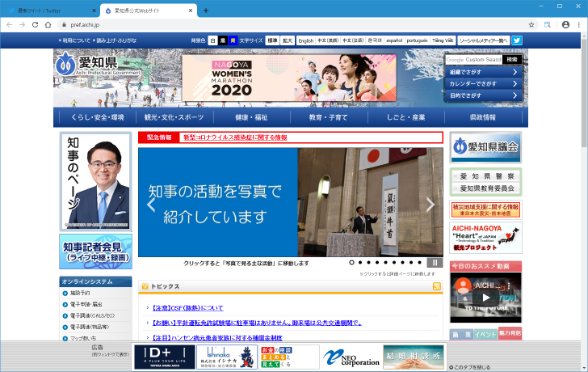Set text size to 拡大

(288, 40)
